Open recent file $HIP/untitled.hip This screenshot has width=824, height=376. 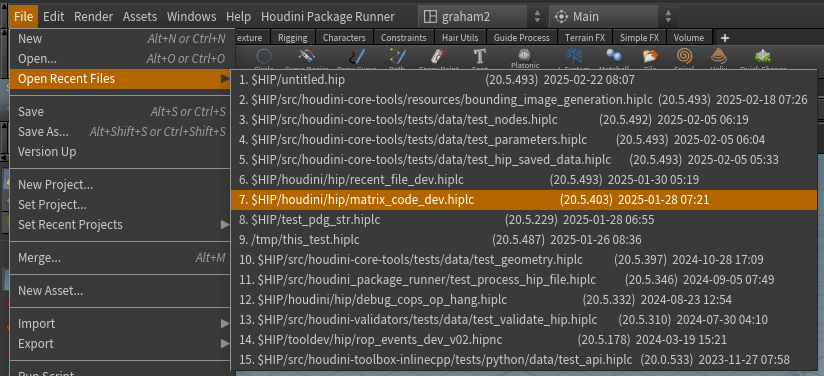pyautogui.click(x=524, y=80)
